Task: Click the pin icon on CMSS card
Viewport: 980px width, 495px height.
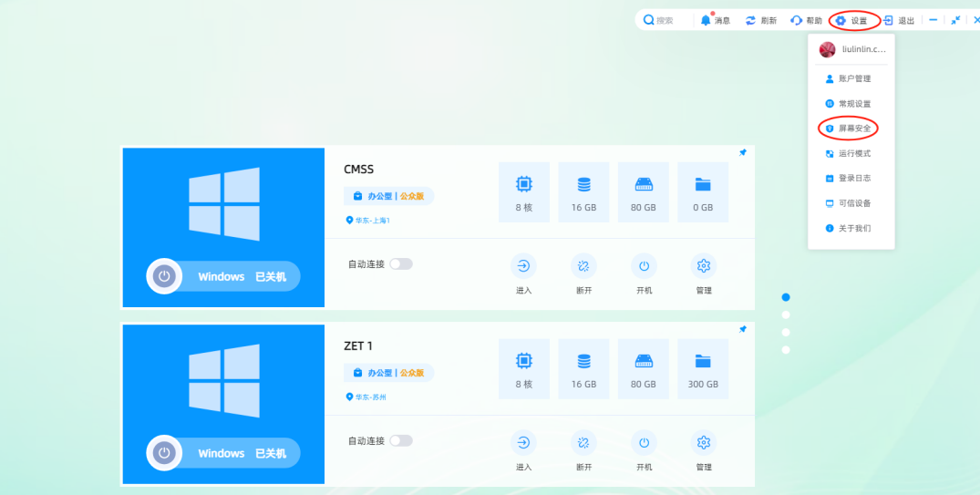Action: [x=742, y=152]
